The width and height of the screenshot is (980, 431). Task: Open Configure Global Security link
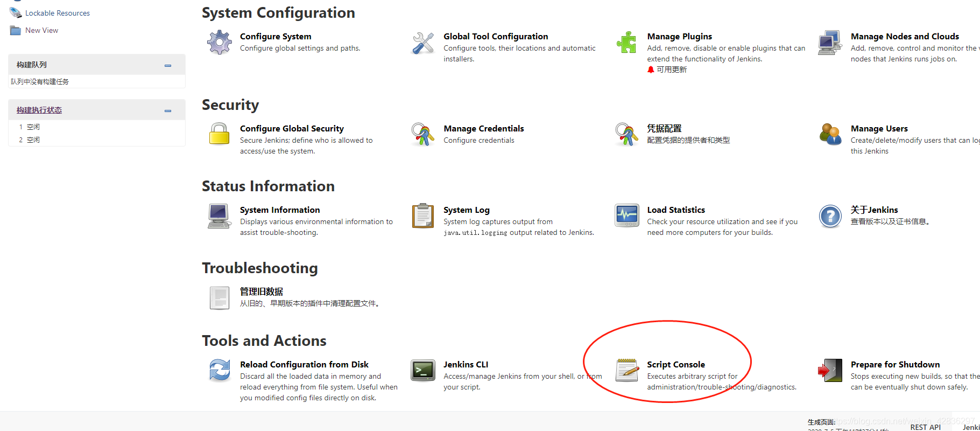[292, 128]
